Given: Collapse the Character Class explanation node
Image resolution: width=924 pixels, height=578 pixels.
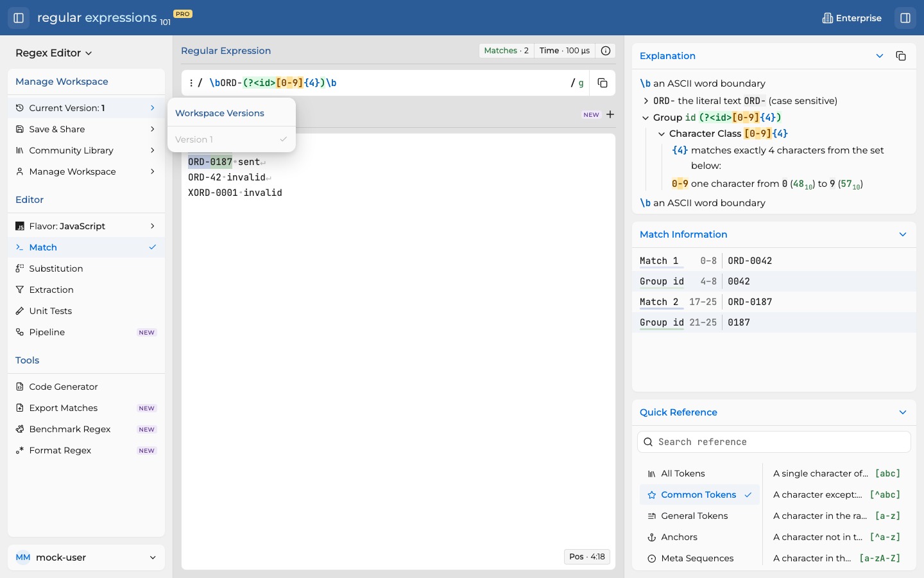Looking at the screenshot, I should tap(662, 134).
